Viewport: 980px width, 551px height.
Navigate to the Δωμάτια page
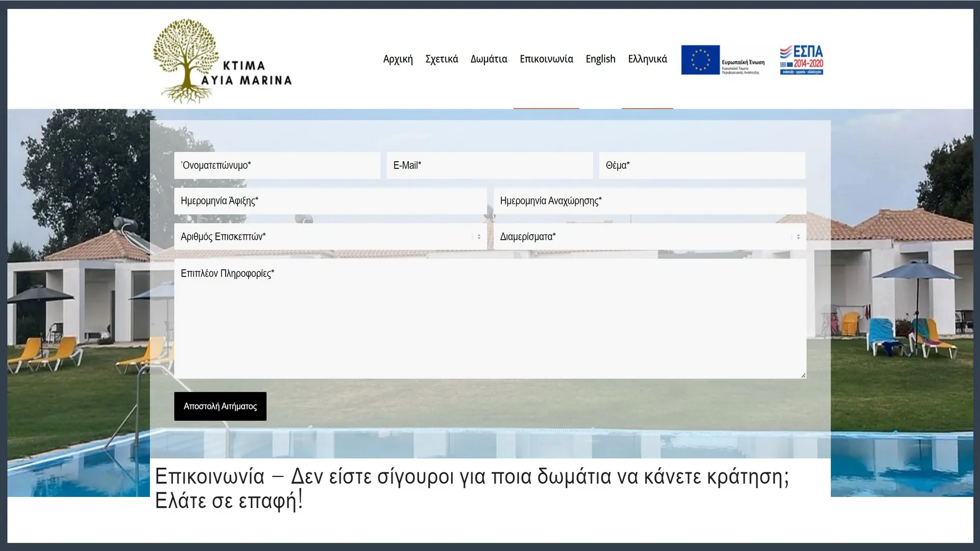488,59
